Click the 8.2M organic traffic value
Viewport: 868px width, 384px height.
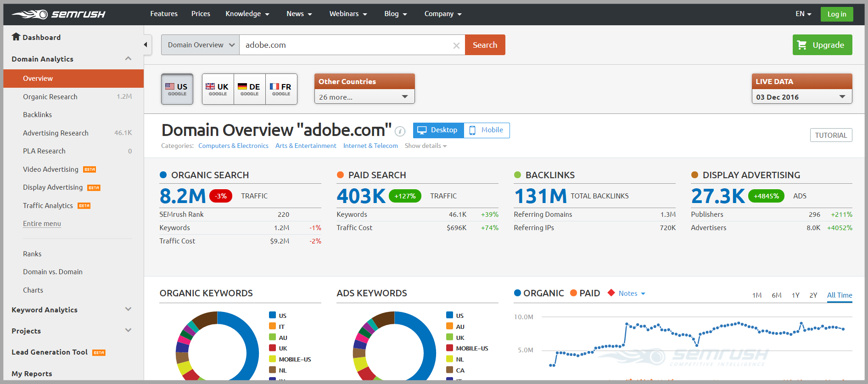(x=183, y=196)
